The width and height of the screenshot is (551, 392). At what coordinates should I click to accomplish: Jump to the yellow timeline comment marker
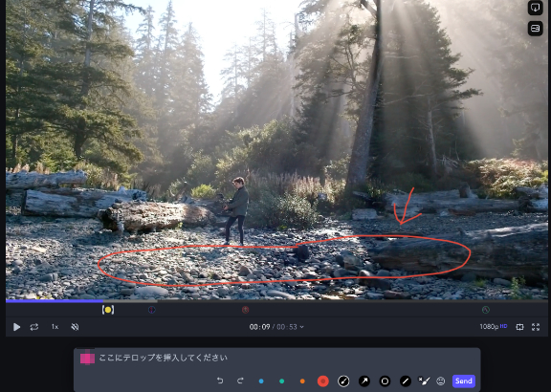coord(108,310)
